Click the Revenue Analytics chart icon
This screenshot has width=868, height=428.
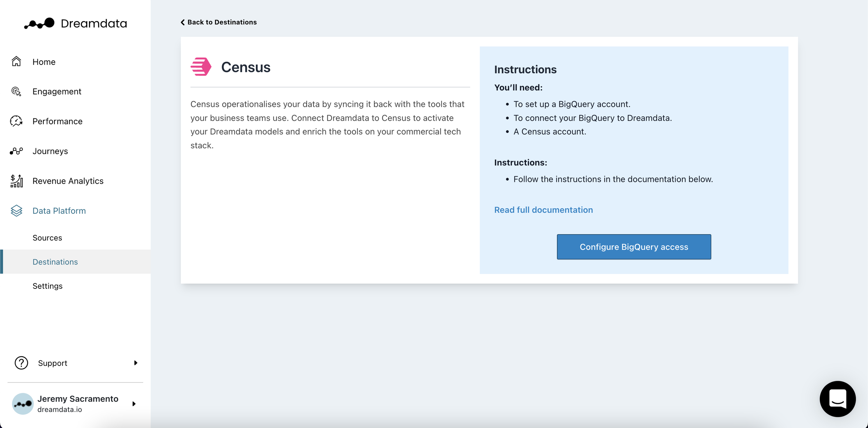pyautogui.click(x=16, y=181)
